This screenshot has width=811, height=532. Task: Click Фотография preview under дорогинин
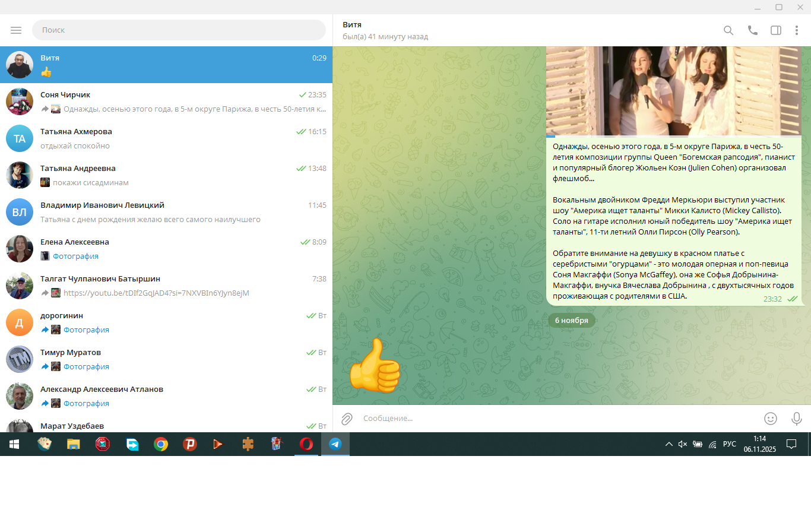pyautogui.click(x=86, y=330)
